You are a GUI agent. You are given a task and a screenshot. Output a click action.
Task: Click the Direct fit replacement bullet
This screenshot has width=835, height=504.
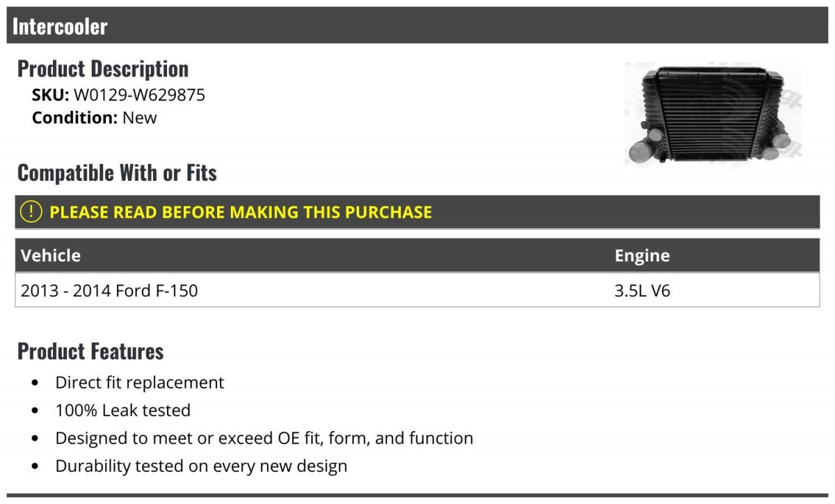pos(140,382)
